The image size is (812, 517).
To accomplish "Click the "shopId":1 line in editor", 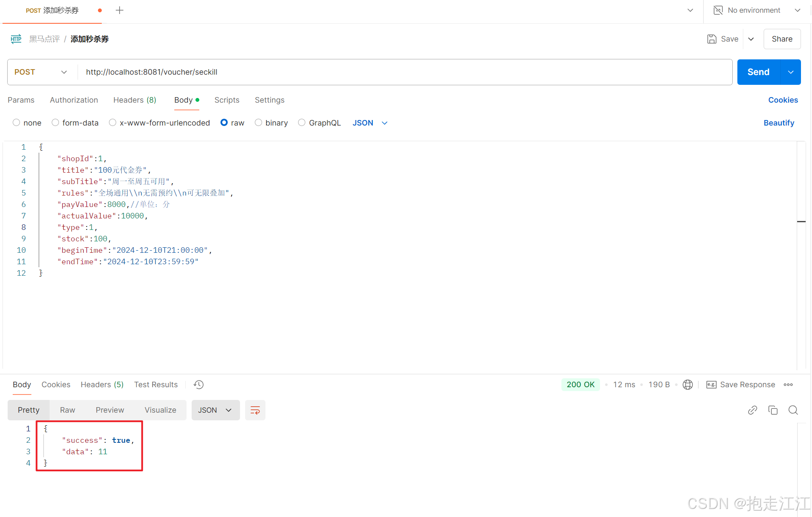I will [82, 159].
